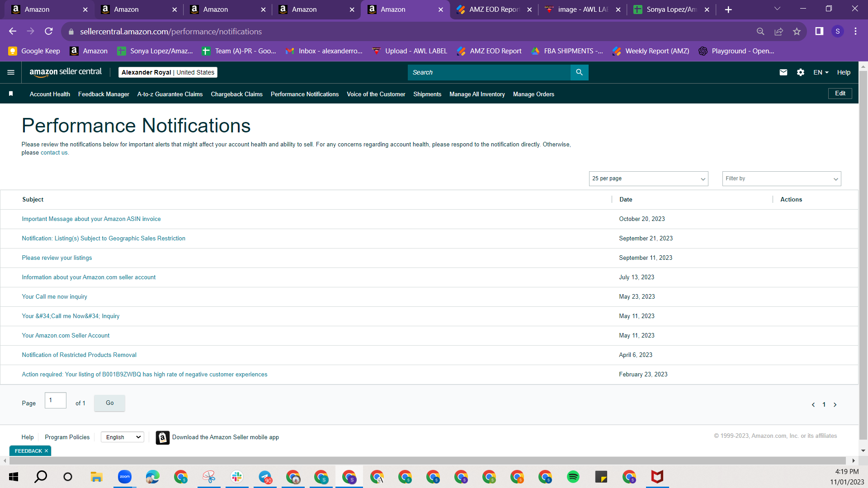Viewport: 868px width, 488px height.
Task: Open Manage All Inventory
Action: point(477,94)
